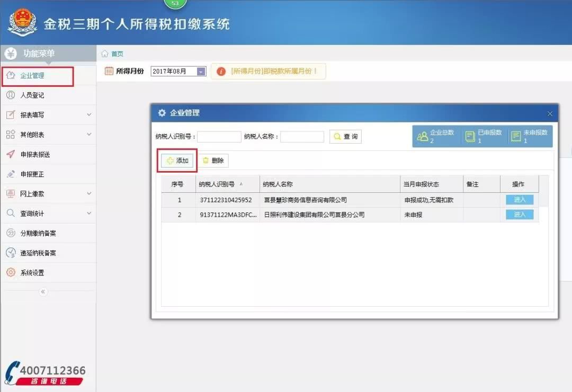
Task: Click the 已申报数 panel icon
Action: point(469,136)
